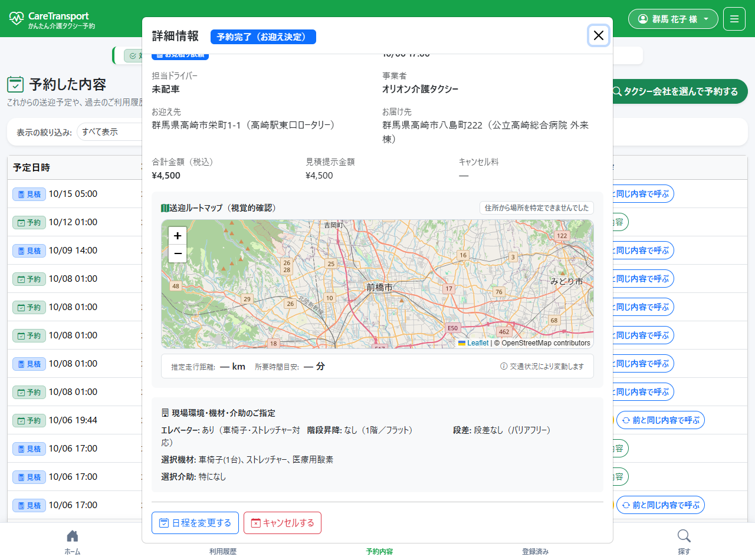Click the 予約完了（お迎え決定） status badge
Viewport: 755px width, 560px height.
point(263,37)
